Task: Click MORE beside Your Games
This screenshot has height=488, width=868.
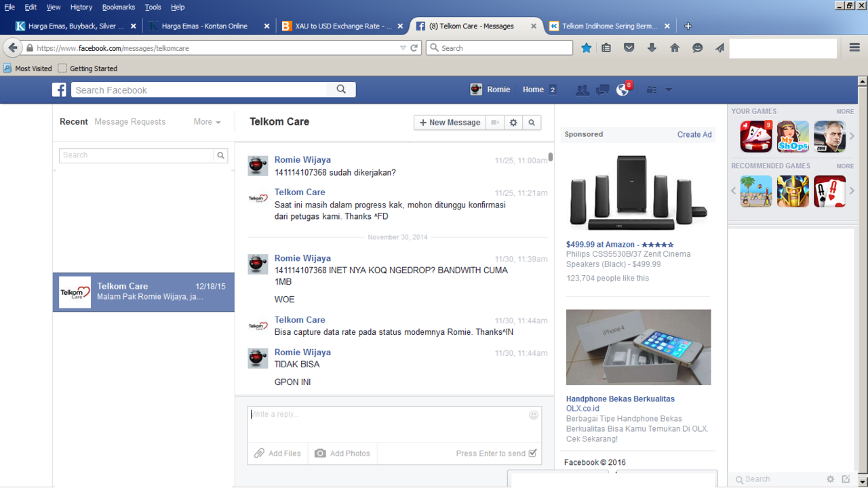Action: [845, 111]
